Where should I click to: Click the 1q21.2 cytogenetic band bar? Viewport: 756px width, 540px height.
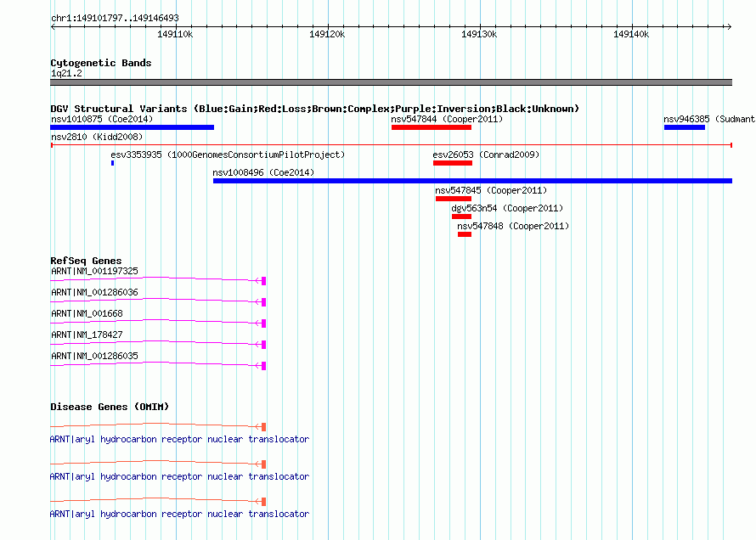coord(391,82)
